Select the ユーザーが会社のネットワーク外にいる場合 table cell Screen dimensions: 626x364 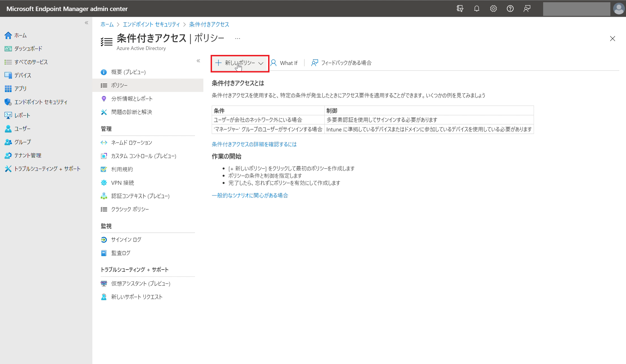coord(268,120)
